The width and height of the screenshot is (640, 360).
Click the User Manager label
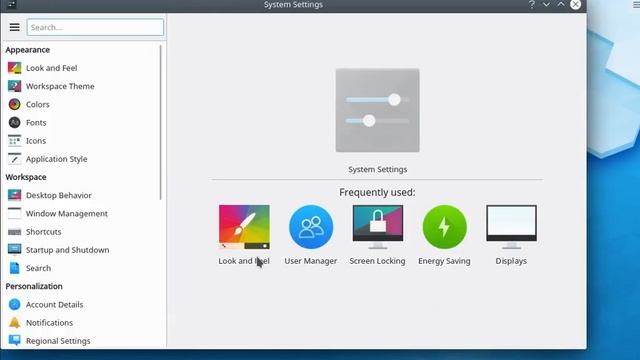311,261
